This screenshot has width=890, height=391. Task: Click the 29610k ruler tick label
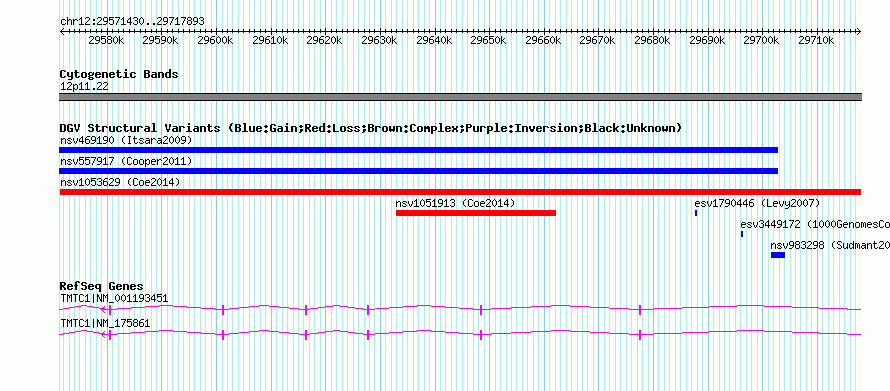point(270,40)
